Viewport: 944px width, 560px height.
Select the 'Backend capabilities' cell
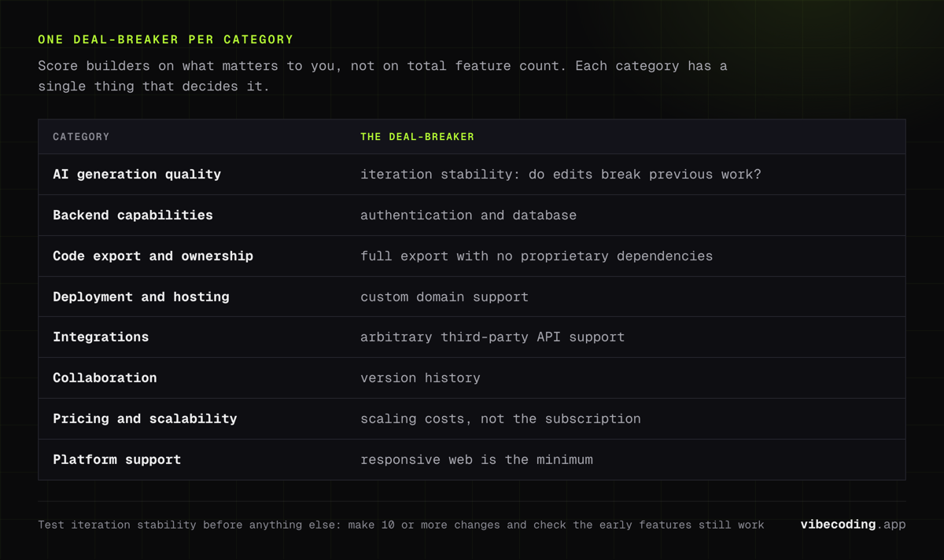tap(133, 216)
